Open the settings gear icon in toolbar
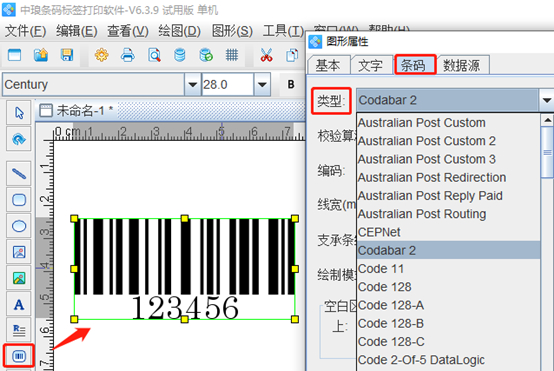Image resolution: width=554 pixels, height=371 pixels. pyautogui.click(x=101, y=55)
